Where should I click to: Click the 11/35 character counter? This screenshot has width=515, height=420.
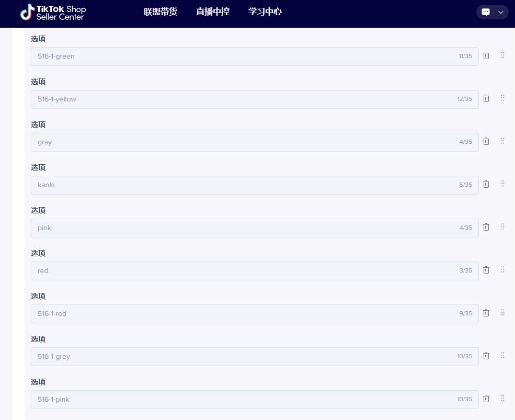tap(465, 56)
